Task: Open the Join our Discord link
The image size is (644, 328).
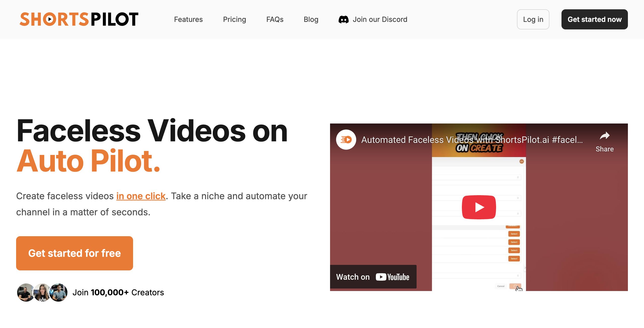Action: coord(373,19)
